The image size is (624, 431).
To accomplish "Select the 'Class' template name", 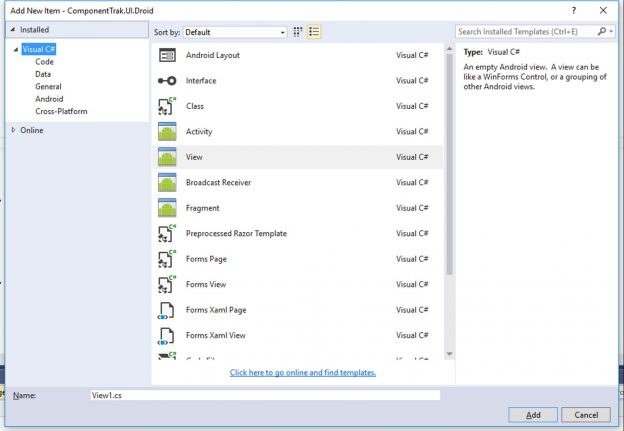I will (195, 106).
